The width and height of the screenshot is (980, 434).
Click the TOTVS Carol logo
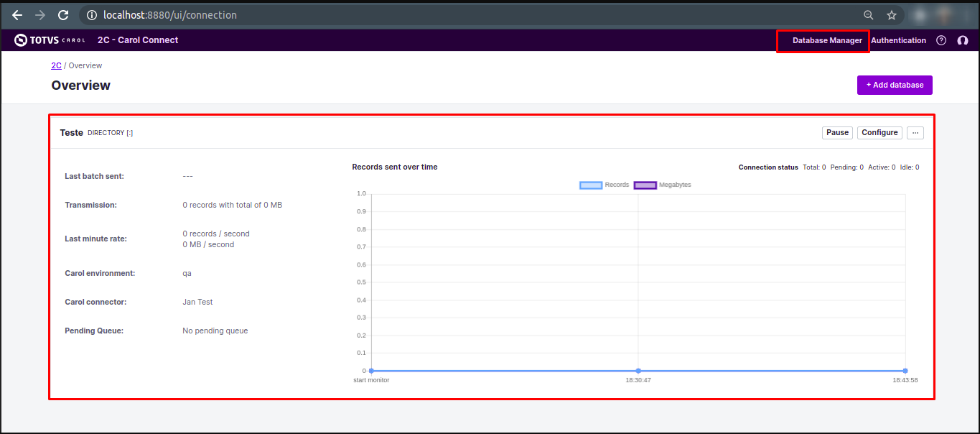pyautogui.click(x=50, y=40)
